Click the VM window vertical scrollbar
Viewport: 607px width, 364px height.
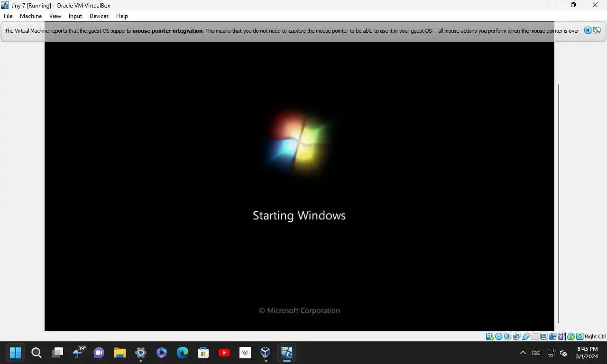pos(559,204)
